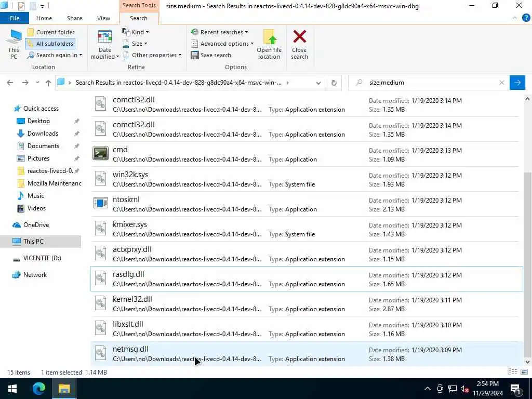Click scrollbar up arrow
Image resolution: width=532 pixels, height=399 pixels.
(527, 99)
